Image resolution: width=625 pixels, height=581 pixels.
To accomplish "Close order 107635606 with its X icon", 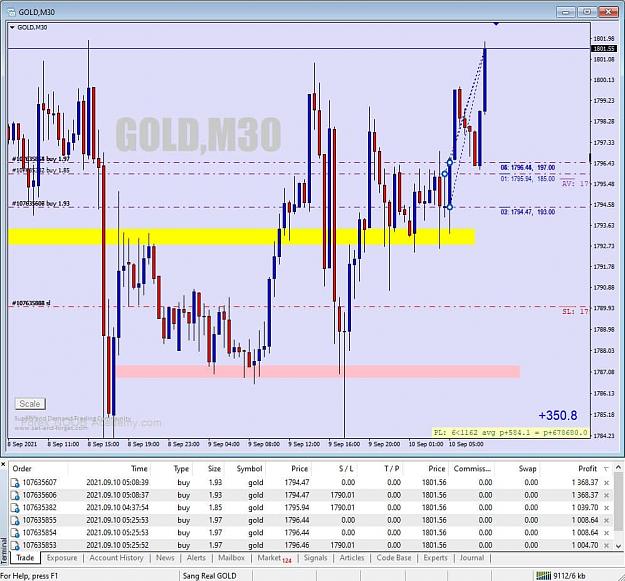I will [x=607, y=495].
